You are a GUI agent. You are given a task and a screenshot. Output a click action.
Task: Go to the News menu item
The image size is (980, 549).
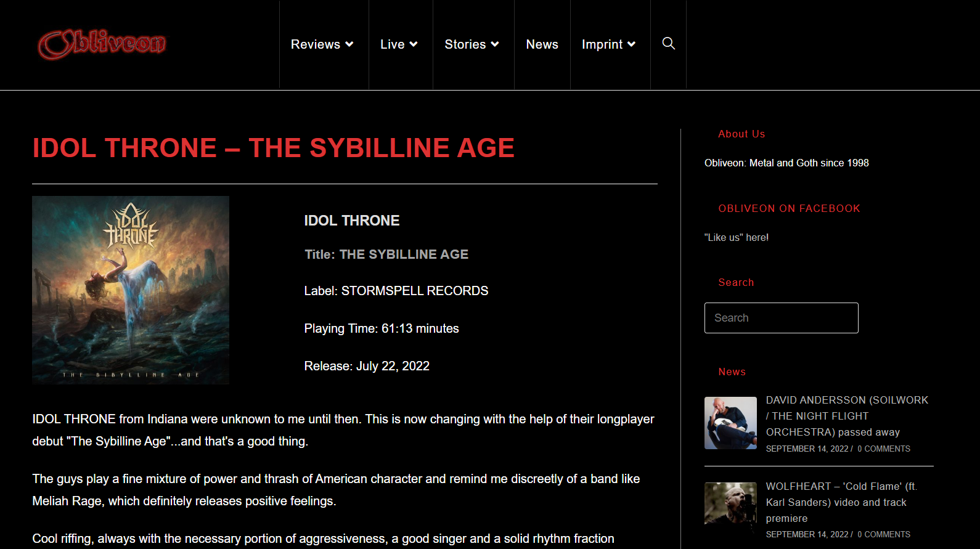tap(542, 44)
